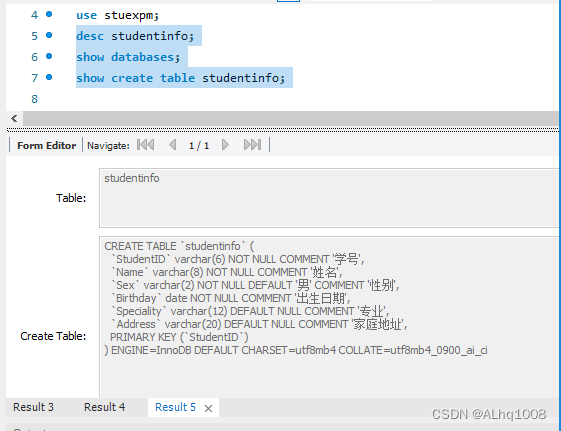Toggle breakpoint dot on line 6
Viewport: 561px width, 431px height.
click(x=49, y=56)
